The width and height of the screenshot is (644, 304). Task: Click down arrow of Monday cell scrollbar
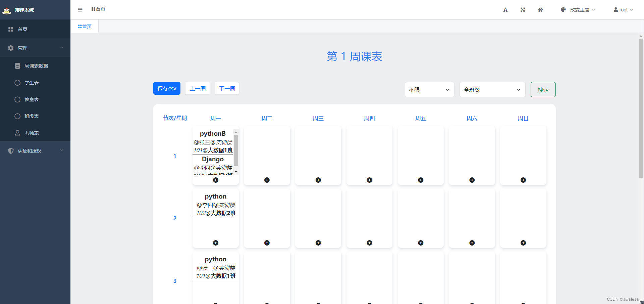pos(236,172)
